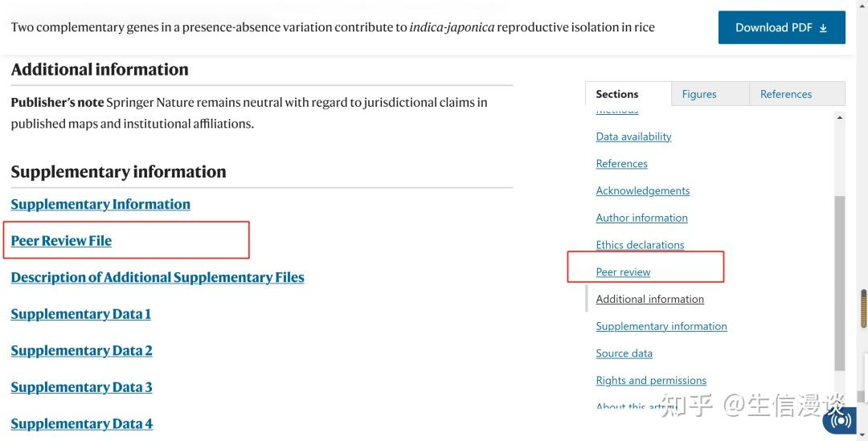Switch to the Figures tab
Viewport: 868px width, 441px height.
click(x=698, y=94)
